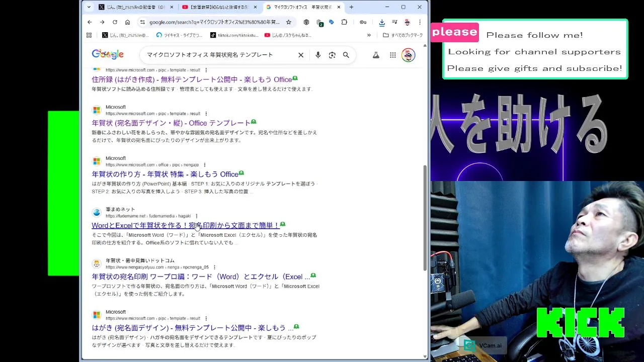Open WordとExcelで年賀状を作る result link
The image size is (644, 362).
coord(185,225)
